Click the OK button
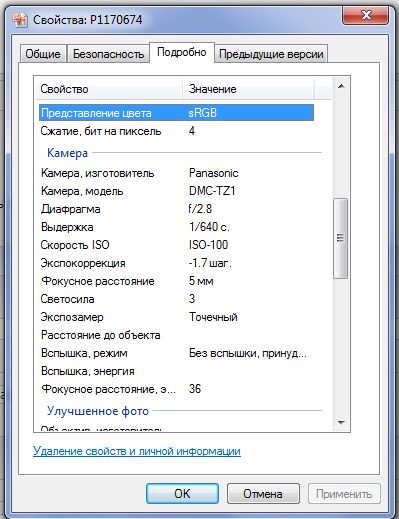The height and width of the screenshot is (519, 399). (182, 494)
